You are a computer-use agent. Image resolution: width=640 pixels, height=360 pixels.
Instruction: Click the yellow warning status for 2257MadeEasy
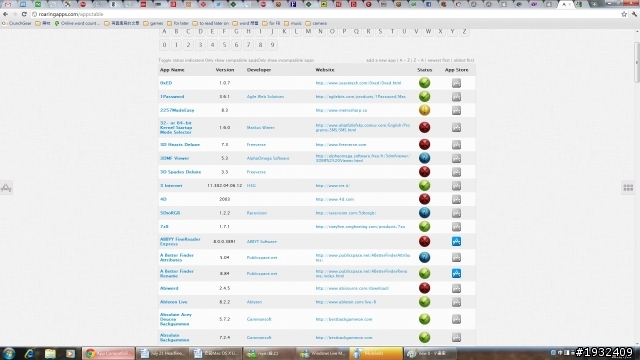click(424, 110)
